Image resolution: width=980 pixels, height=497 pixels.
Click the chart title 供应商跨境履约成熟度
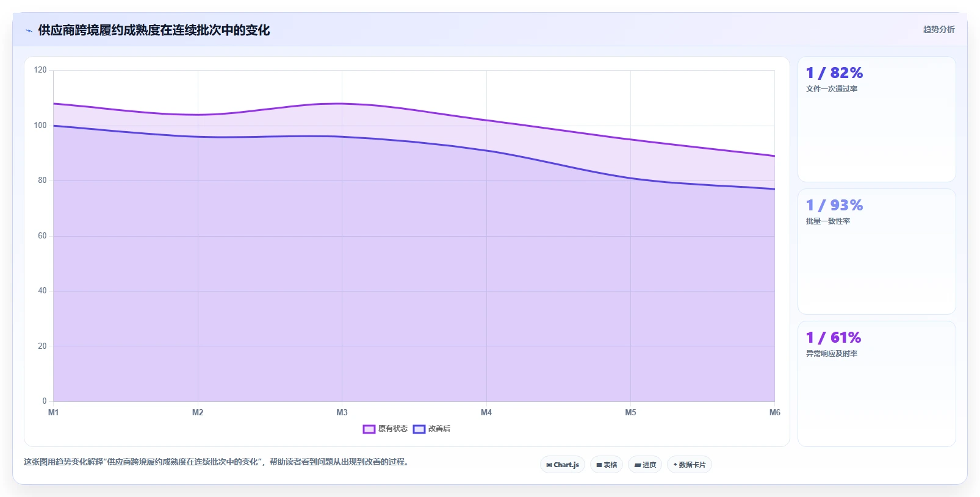coord(154,30)
